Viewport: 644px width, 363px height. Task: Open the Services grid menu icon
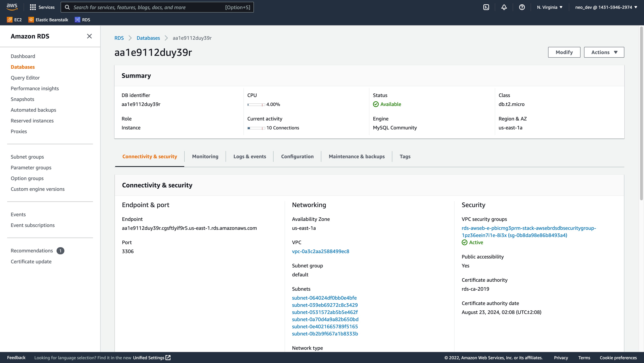33,7
